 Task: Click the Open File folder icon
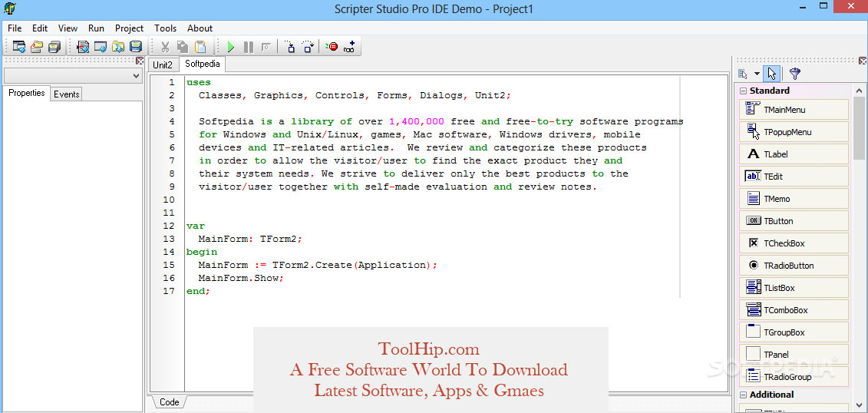point(118,47)
